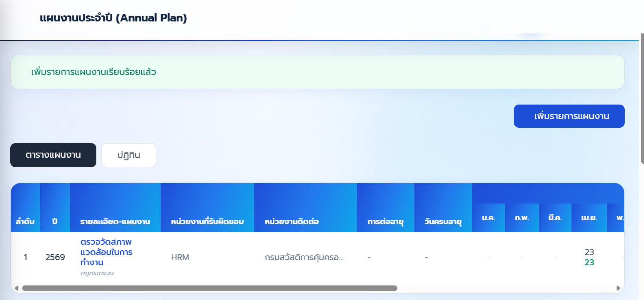This screenshot has width=644, height=300.
Task: Click the กรมสวัสดิการคุ้มครอ... contact cell
Action: click(x=305, y=257)
